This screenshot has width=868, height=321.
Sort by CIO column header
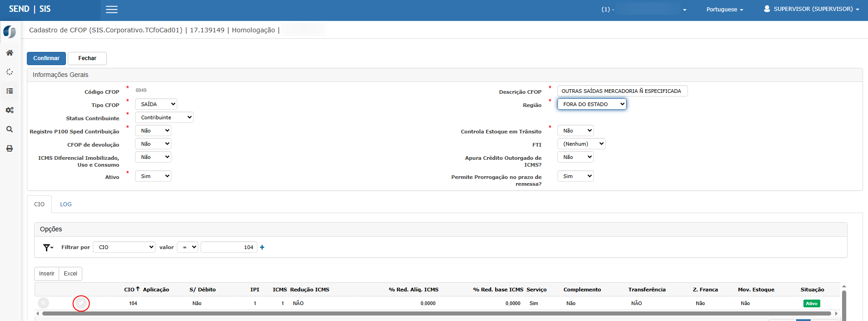[x=131, y=290]
